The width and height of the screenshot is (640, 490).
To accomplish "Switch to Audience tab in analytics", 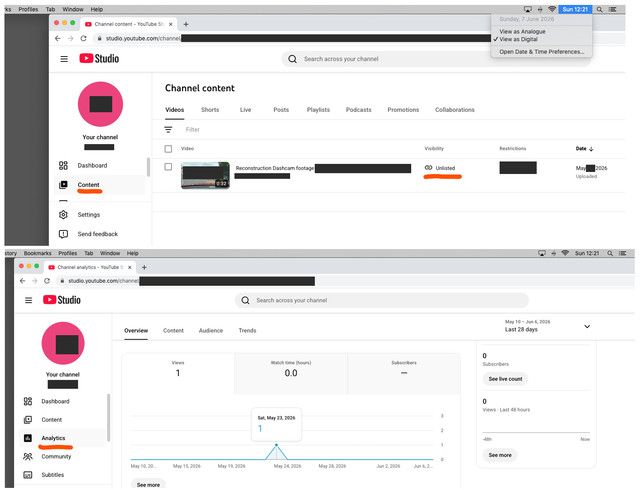I will [x=211, y=331].
